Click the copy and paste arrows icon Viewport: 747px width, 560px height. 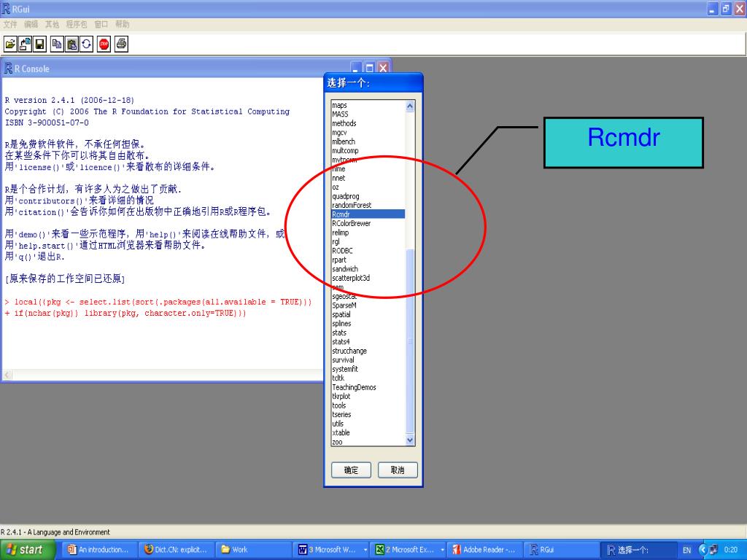[86, 44]
